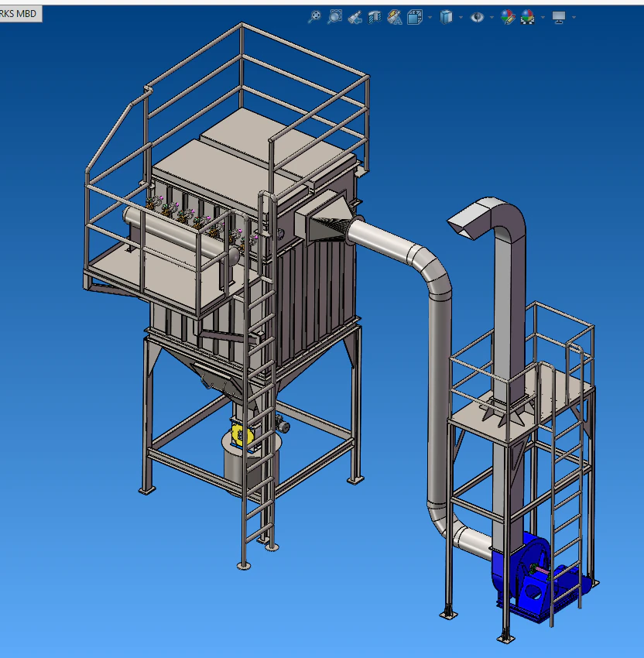Click the Previous View icon
This screenshot has height=658, width=644.
355,17
